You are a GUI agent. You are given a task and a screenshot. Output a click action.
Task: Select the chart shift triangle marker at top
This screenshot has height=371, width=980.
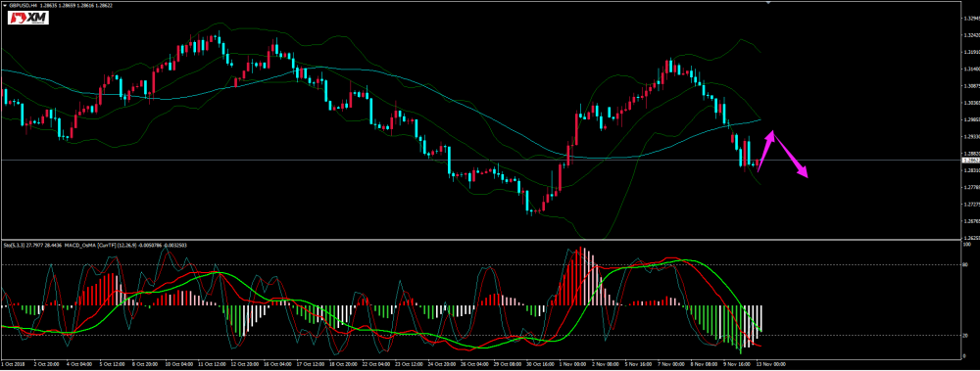768,2
